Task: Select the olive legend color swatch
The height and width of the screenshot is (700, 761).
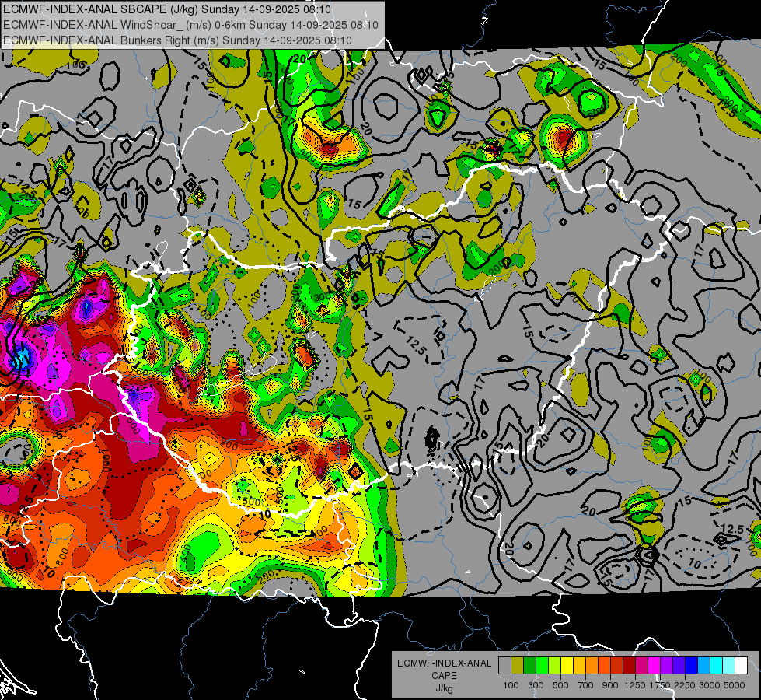Action: tap(518, 666)
